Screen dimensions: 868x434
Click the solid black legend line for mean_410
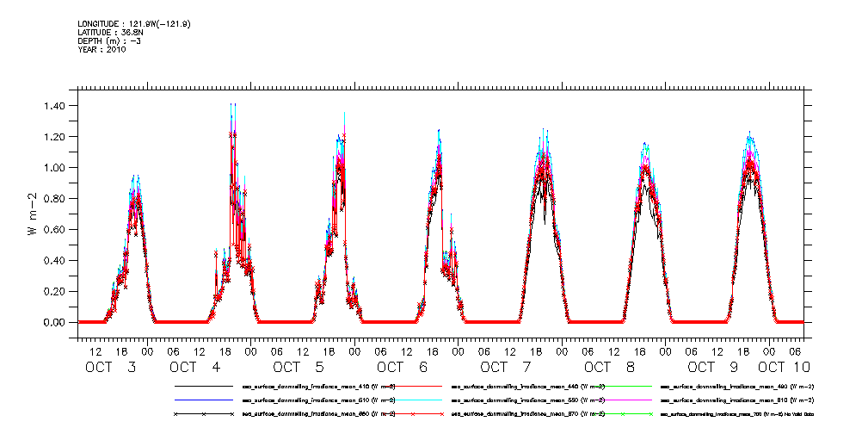[x=203, y=386]
